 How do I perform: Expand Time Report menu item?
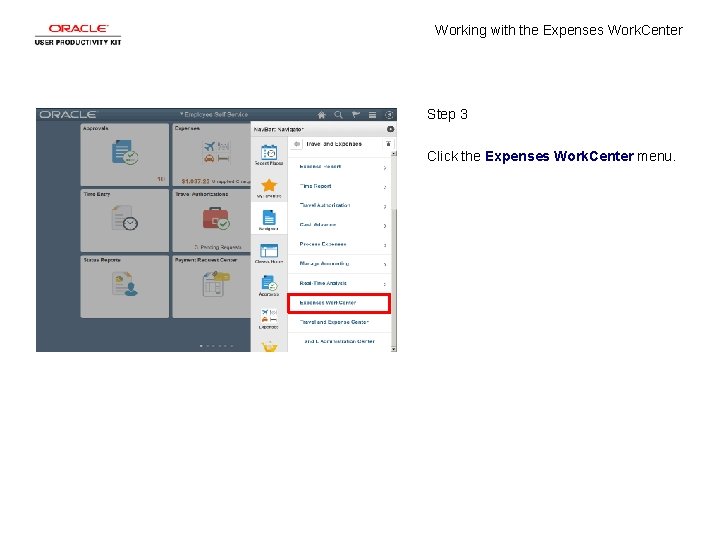(x=339, y=186)
